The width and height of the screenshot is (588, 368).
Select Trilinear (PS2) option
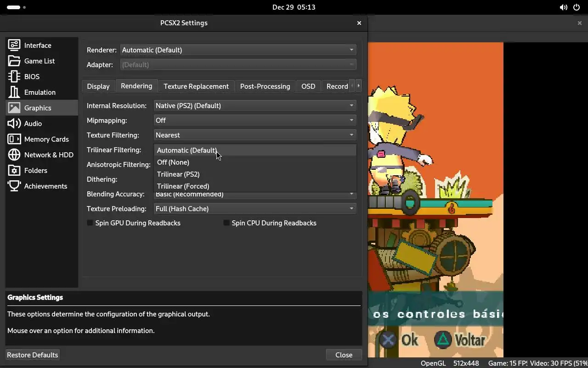point(255,174)
